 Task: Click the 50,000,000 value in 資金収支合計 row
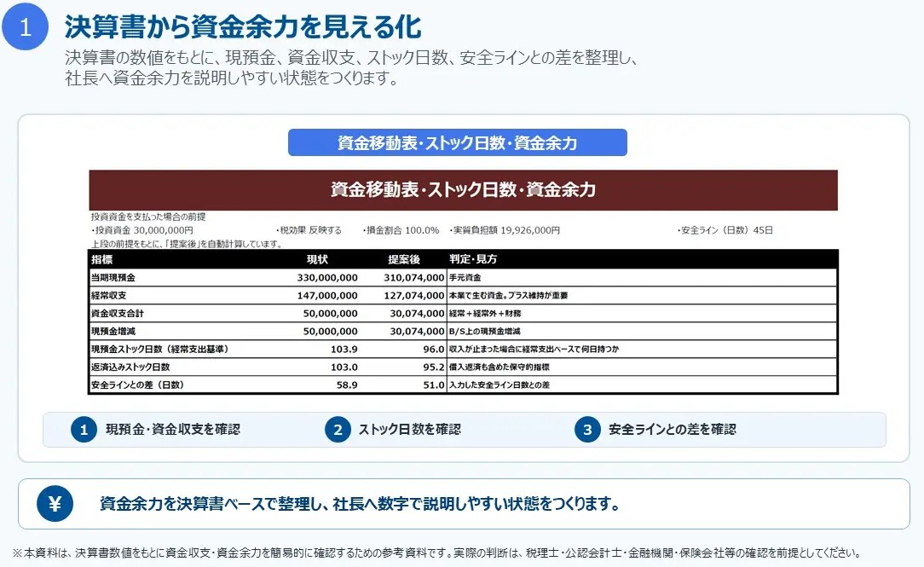point(330,314)
